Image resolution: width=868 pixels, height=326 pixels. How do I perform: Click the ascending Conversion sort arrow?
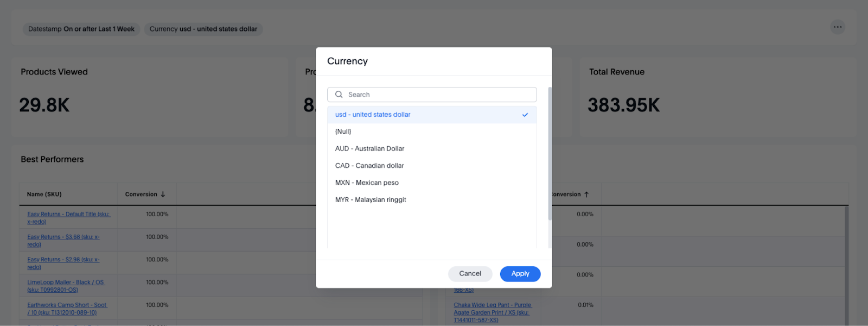(x=586, y=195)
